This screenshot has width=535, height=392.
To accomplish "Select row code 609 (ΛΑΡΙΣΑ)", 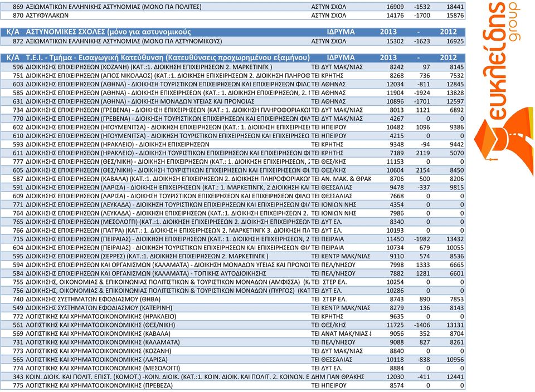I will (x=18, y=196).
